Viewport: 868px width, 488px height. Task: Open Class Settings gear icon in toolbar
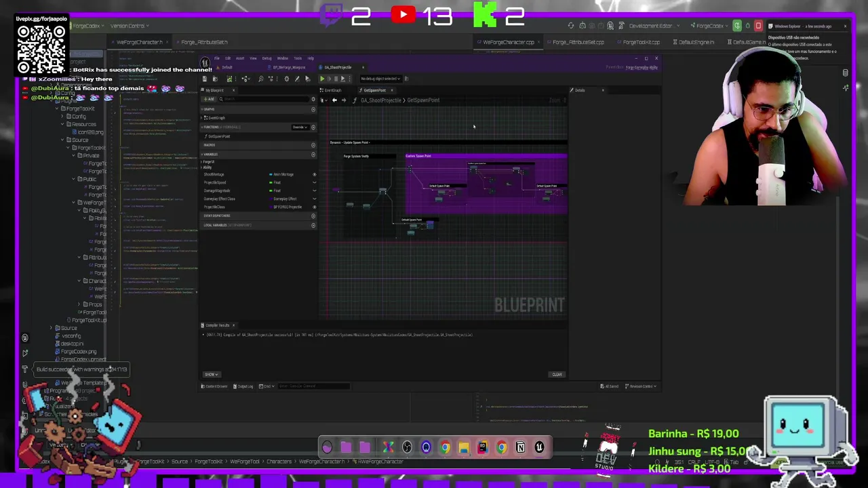(x=287, y=79)
